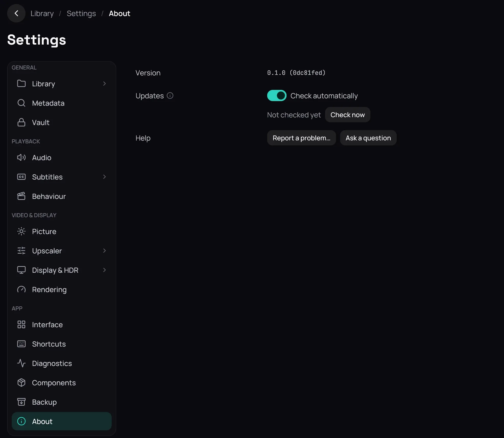Click the Help row label
This screenshot has width=504, height=438.
click(x=143, y=138)
